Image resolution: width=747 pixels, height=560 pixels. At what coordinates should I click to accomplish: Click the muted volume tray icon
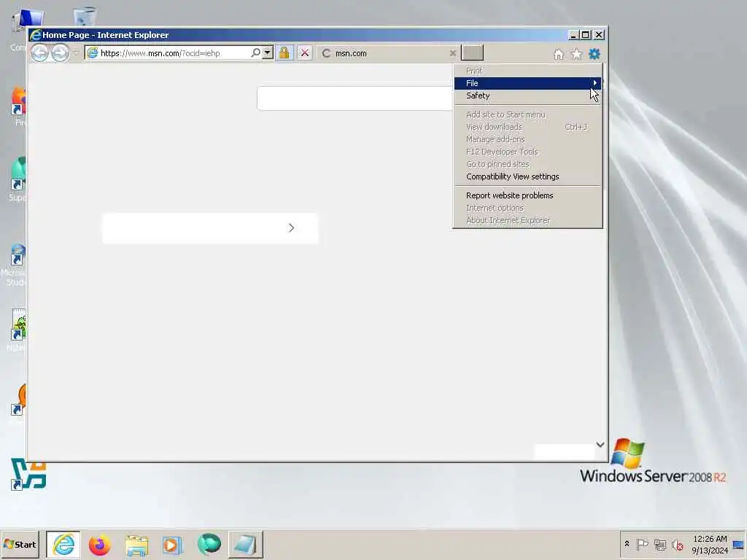coord(678,544)
